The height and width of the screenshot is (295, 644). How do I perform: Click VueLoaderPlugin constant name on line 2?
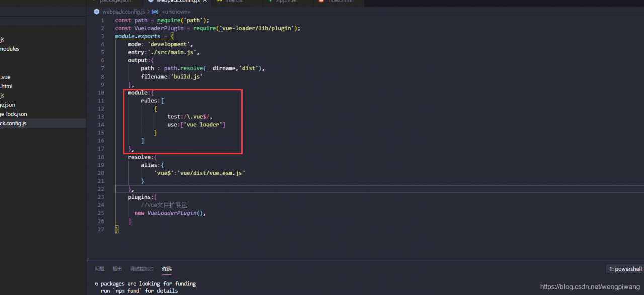159,28
